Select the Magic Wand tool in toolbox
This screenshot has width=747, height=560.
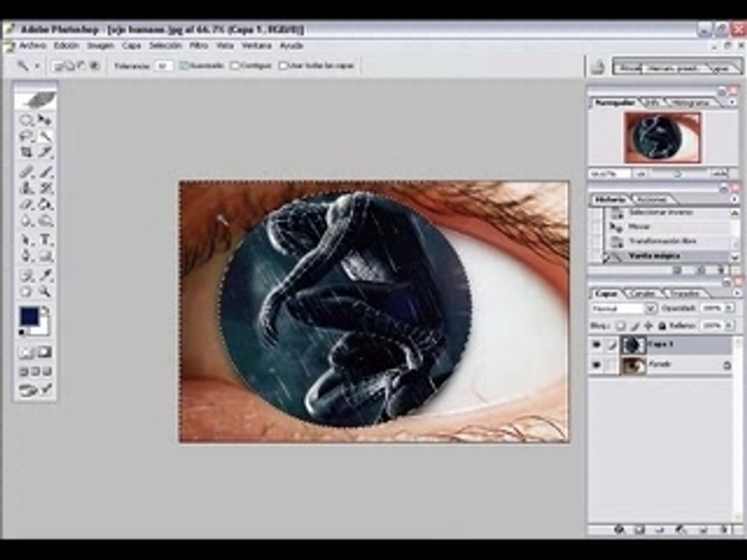click(x=45, y=137)
